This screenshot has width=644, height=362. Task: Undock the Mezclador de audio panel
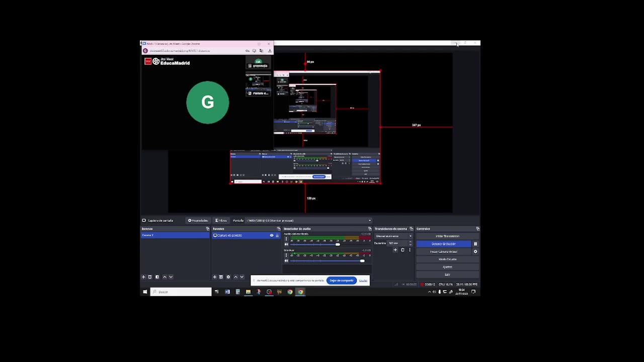coord(370,229)
